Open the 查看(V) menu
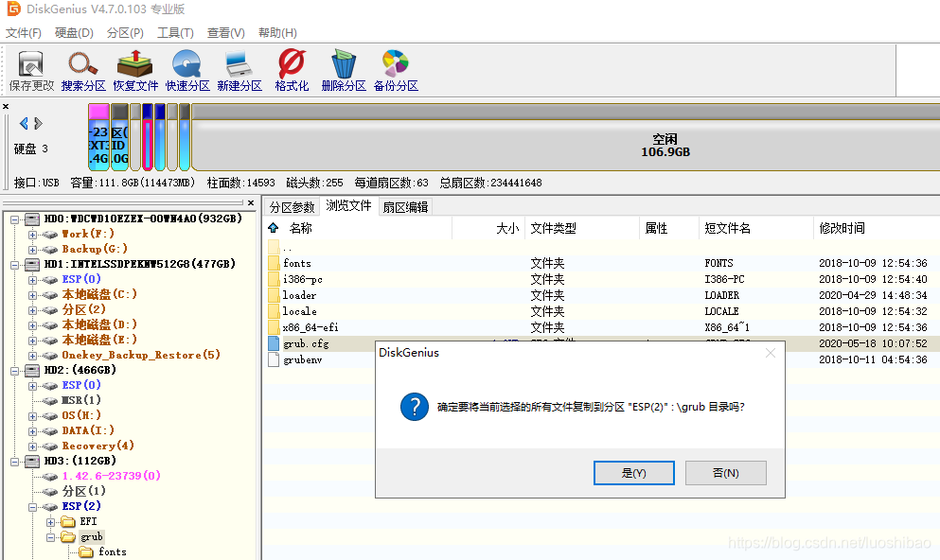Viewport: 940px width, 560px height. pos(225,33)
